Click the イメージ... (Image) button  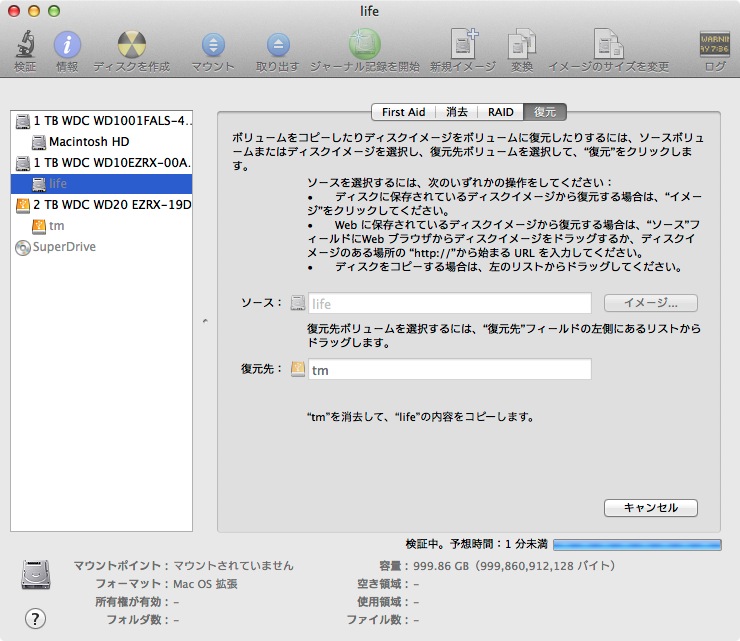coord(651,303)
